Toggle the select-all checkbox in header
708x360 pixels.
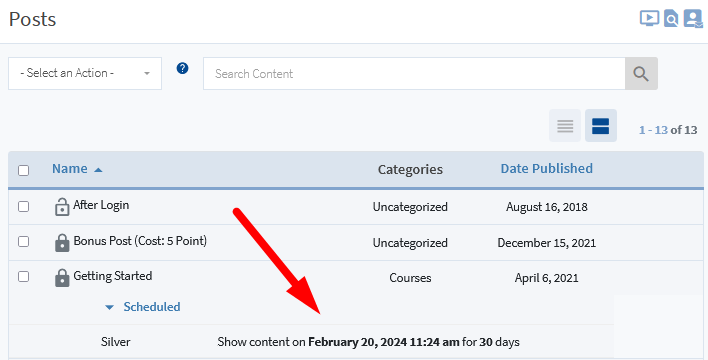pos(23,170)
